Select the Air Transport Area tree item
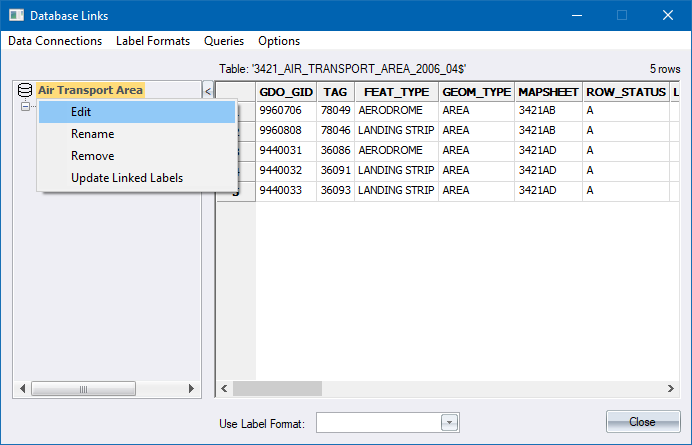The image size is (692, 445). [90, 90]
